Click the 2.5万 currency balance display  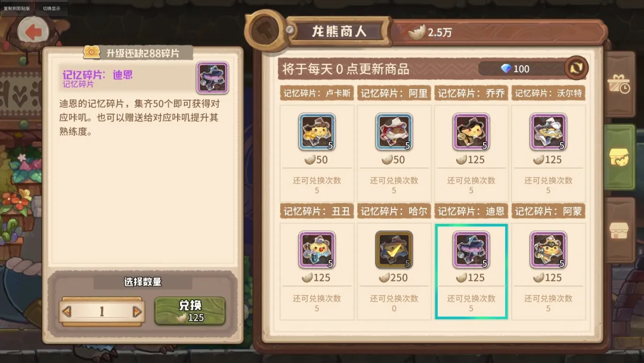point(430,32)
